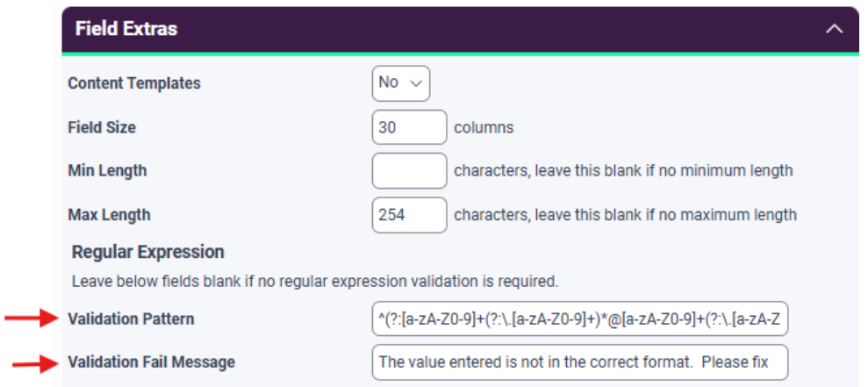Click the Max Length field showing 254
This screenshot has height=387, width=868.
pos(409,214)
